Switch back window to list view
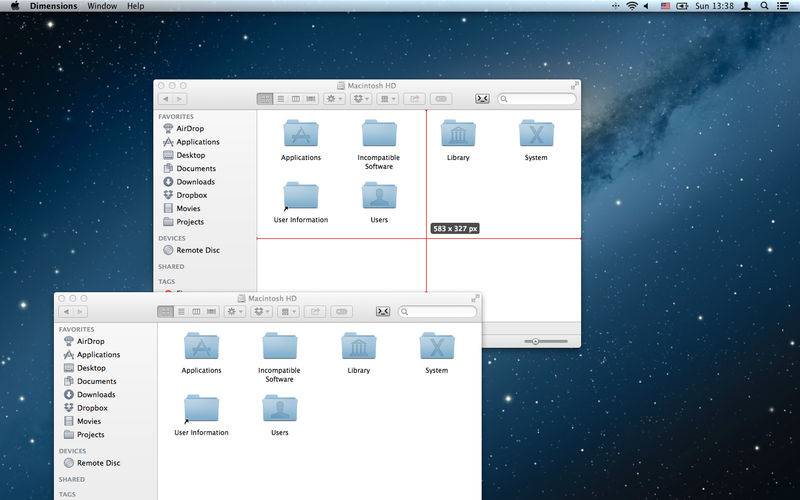The width and height of the screenshot is (800, 500). coord(281,99)
